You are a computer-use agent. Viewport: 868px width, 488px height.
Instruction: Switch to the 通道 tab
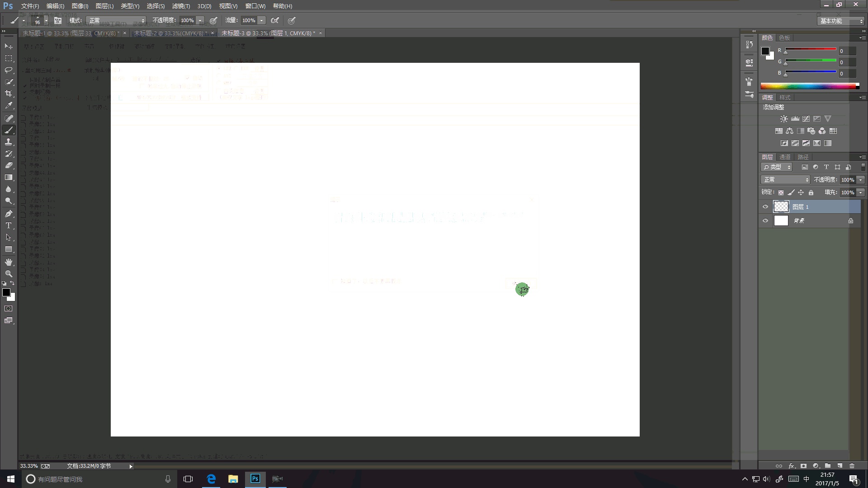[785, 157]
